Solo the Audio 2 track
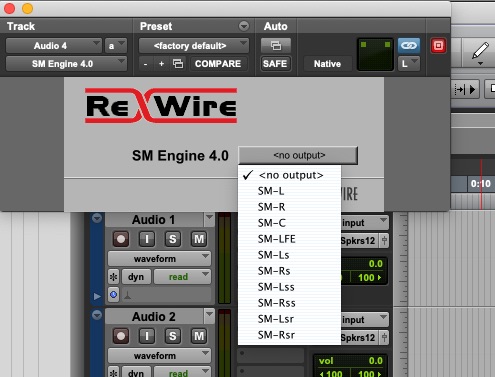This screenshot has width=495, height=377. pos(173,336)
